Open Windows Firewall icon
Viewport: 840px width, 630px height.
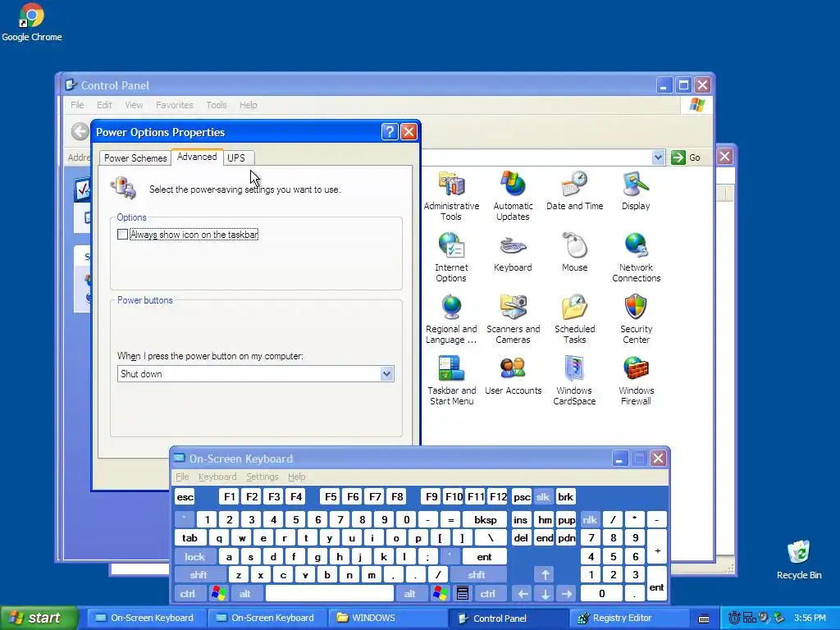(x=636, y=381)
